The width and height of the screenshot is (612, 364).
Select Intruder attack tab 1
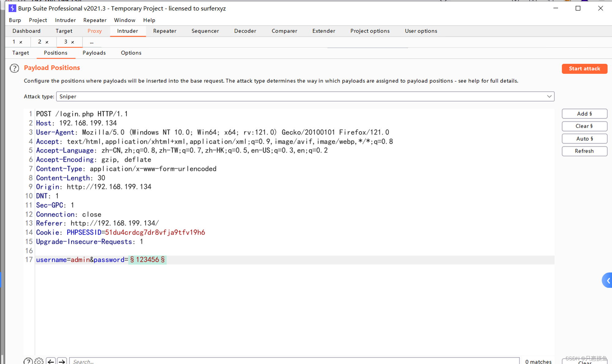[x=14, y=42]
